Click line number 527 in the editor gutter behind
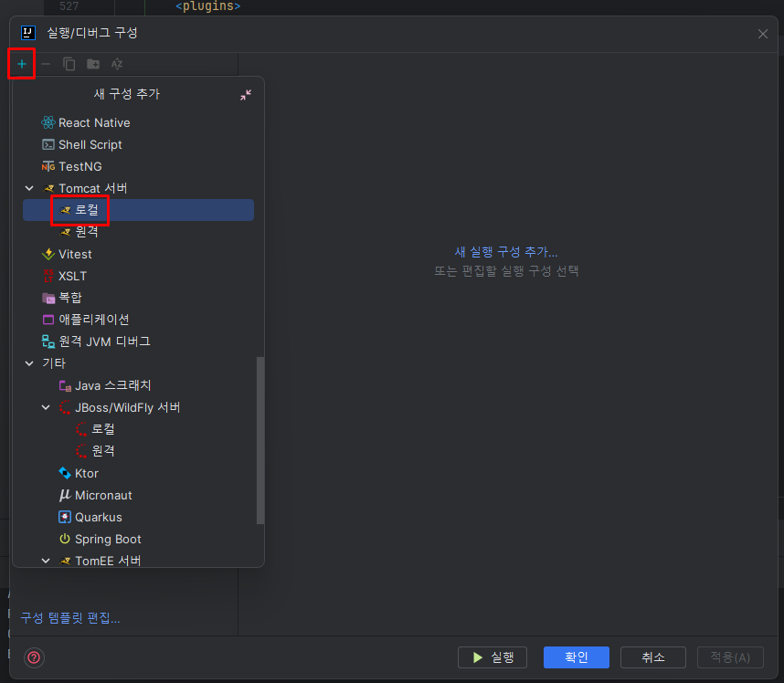 (x=69, y=6)
